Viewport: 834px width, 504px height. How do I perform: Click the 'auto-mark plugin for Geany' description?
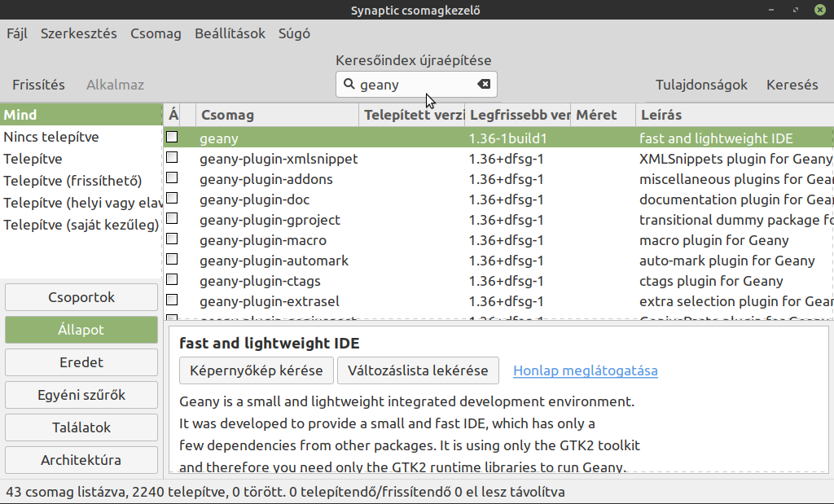point(726,261)
